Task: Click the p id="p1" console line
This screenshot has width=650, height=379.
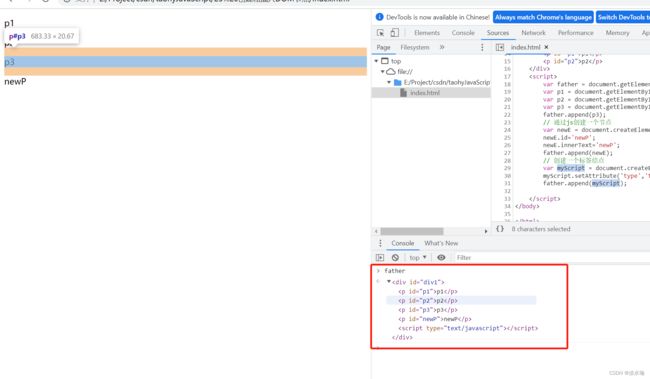Action: (x=428, y=292)
